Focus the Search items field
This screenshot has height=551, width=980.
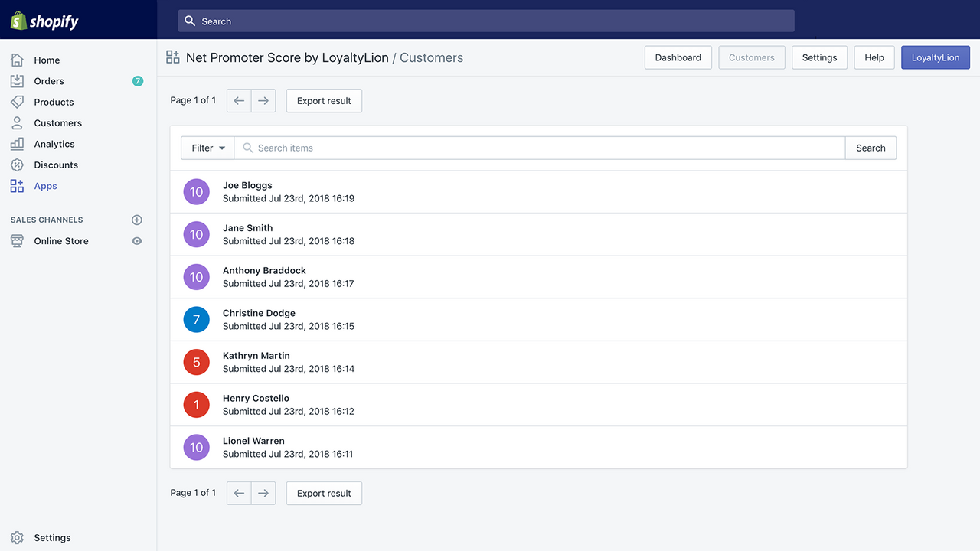540,148
